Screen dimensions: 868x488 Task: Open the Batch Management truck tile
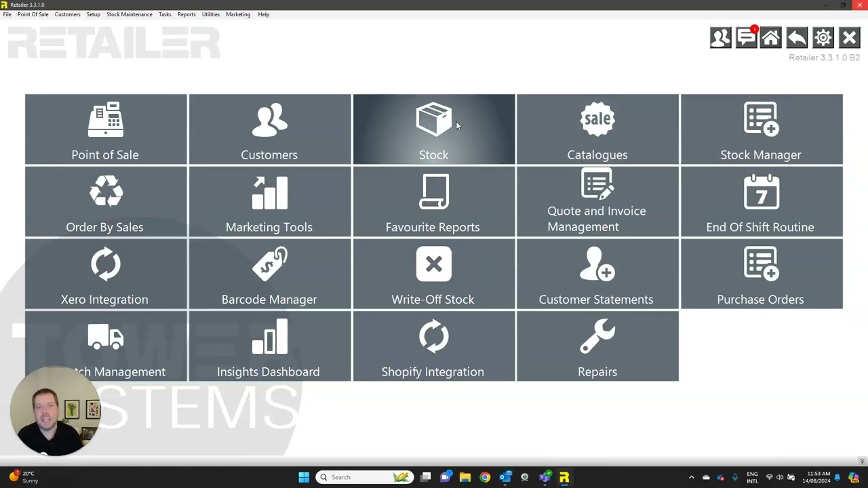tap(106, 346)
